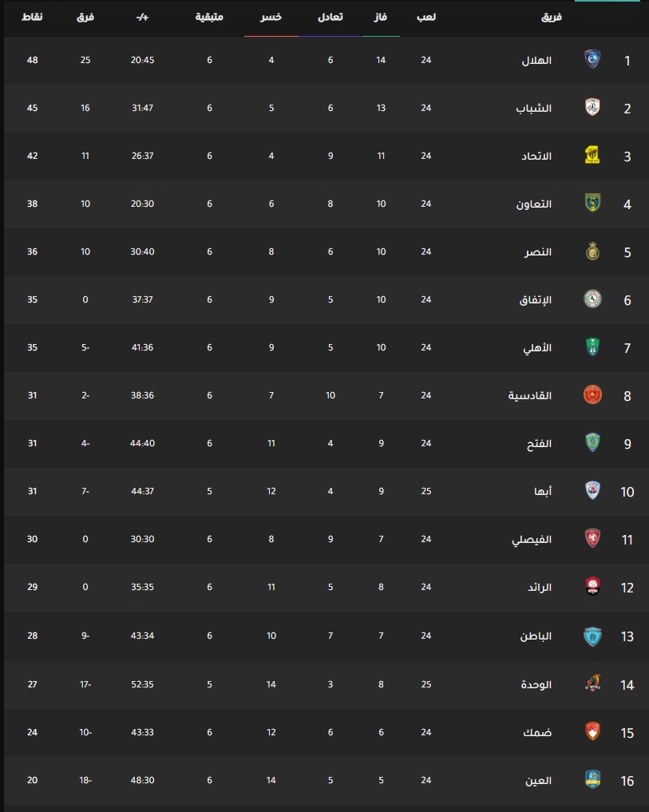The image size is (649, 812).
Task: Open team link الهلال
Action: 536,61
